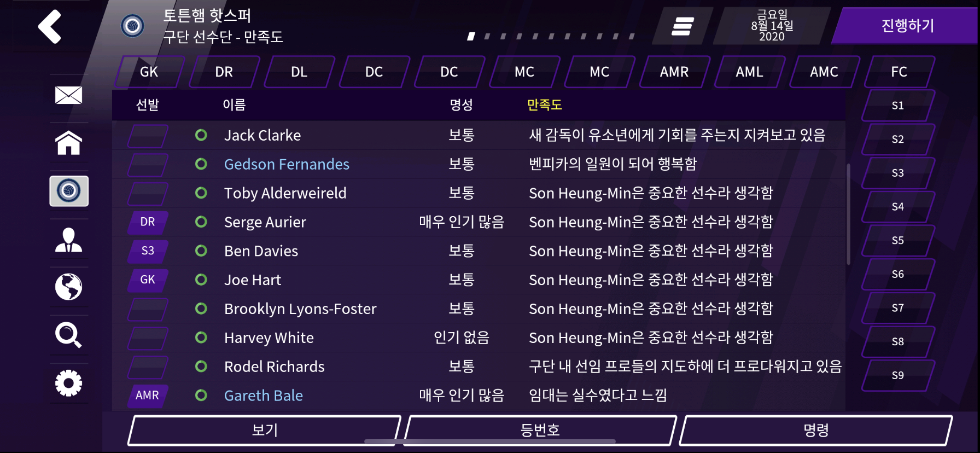Sort by the 선발 column header

pos(148,104)
